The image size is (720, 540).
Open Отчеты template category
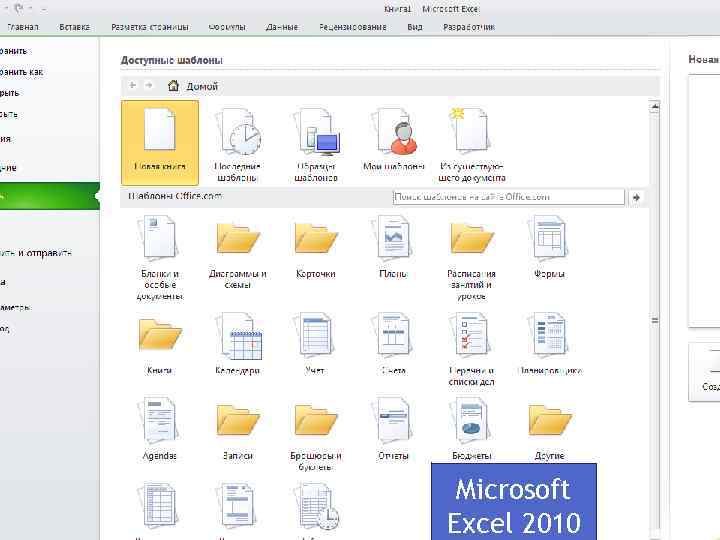394,429
